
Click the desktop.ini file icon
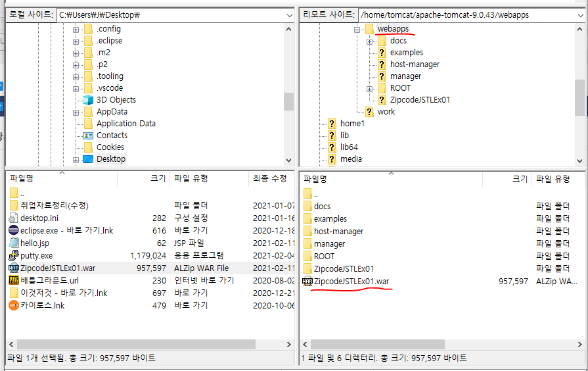(14, 218)
